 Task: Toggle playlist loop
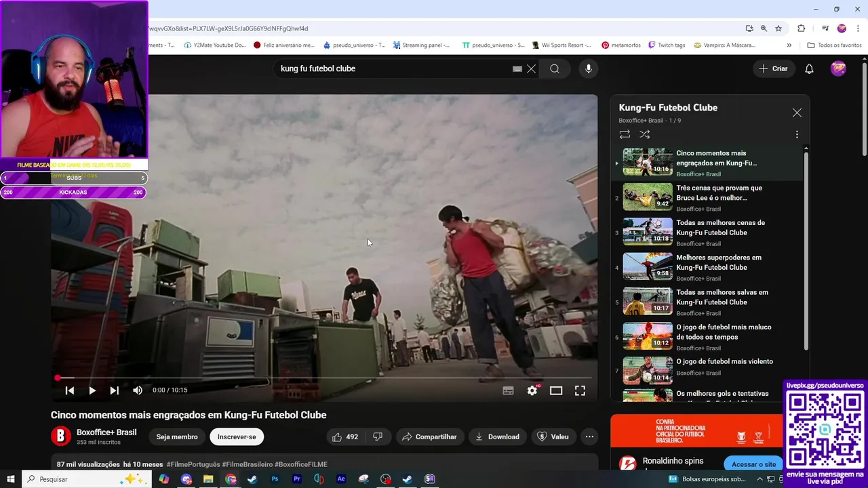pos(625,134)
